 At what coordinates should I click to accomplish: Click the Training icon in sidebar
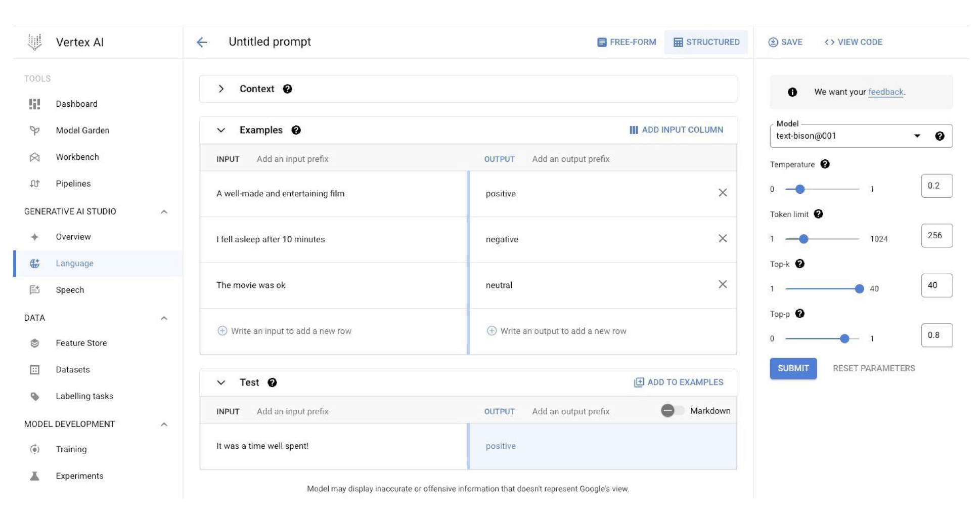[34, 449]
